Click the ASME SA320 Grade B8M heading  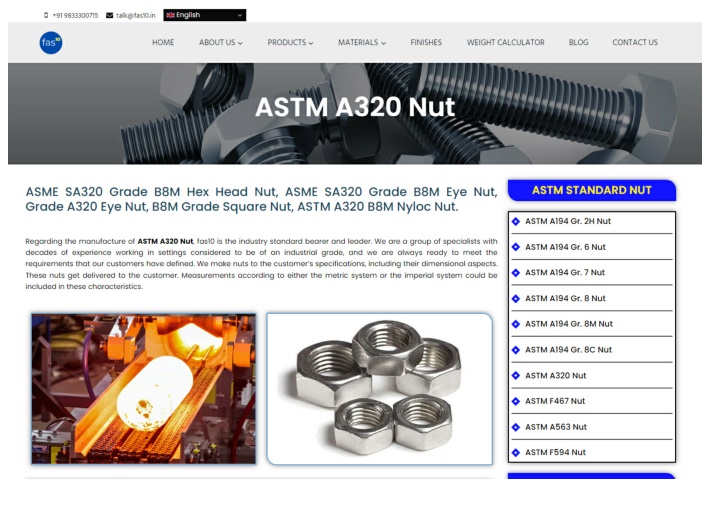point(261,199)
